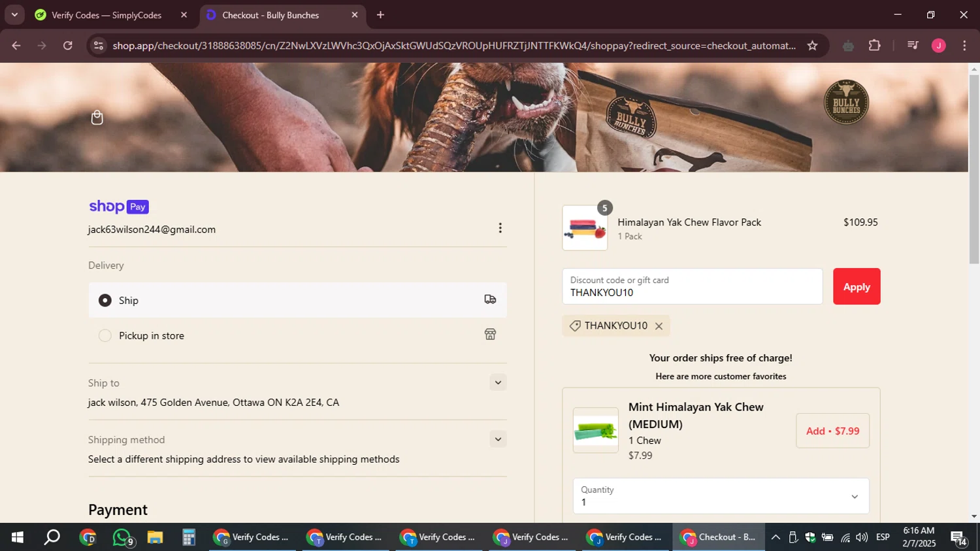Show hidden system tray icons
Screen dimensions: 980x551
pos(776,537)
